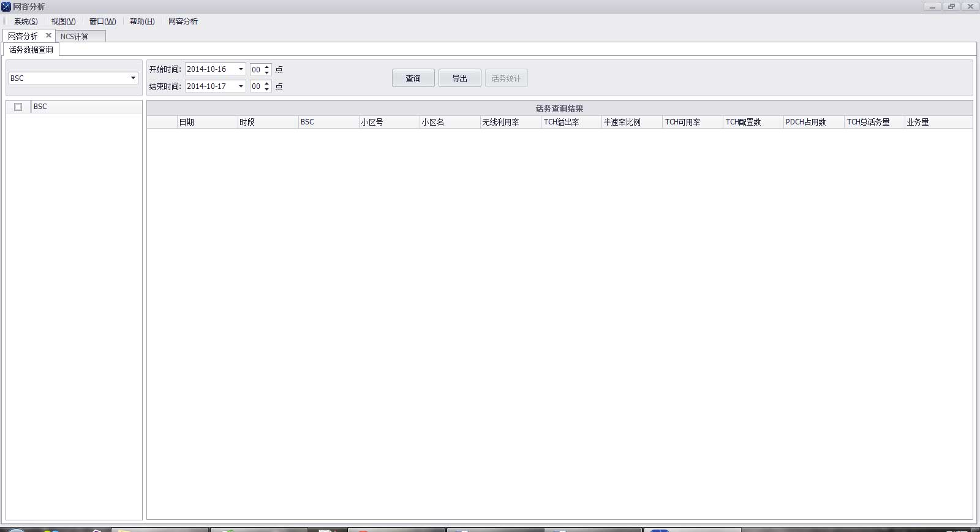This screenshot has height=532, width=980.
Task: Expand the BSC type combo box
Action: point(133,78)
